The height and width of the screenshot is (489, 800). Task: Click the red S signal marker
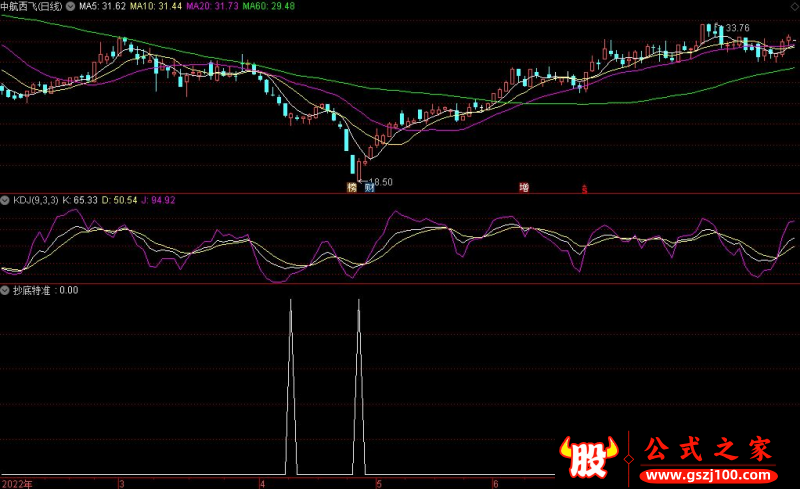pyautogui.click(x=585, y=189)
